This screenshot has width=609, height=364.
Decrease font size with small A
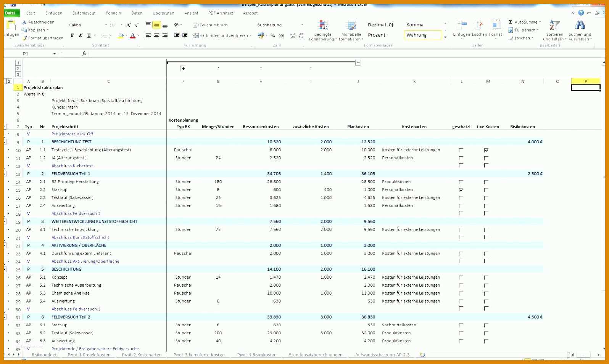coord(136,25)
